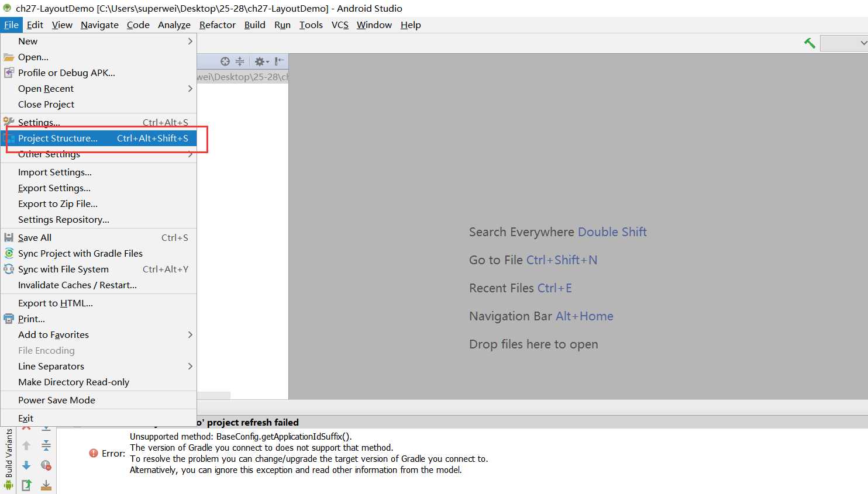The image size is (868, 494).
Task: Open Settings... from the File menu
Action: pyautogui.click(x=98, y=122)
